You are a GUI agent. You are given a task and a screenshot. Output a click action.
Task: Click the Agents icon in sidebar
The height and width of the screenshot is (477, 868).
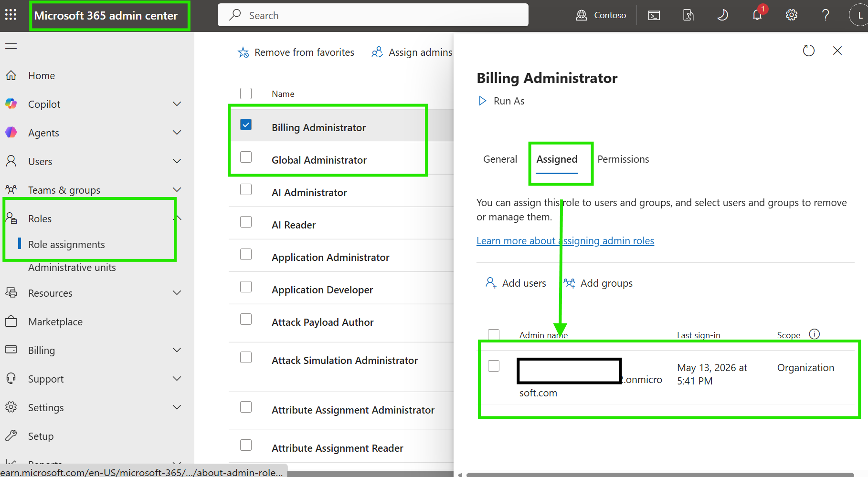11,132
